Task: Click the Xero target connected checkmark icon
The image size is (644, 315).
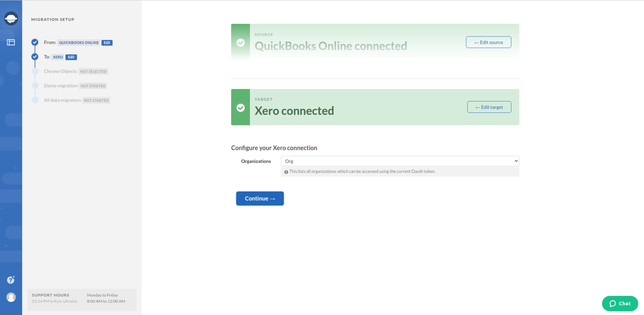Action: (240, 107)
